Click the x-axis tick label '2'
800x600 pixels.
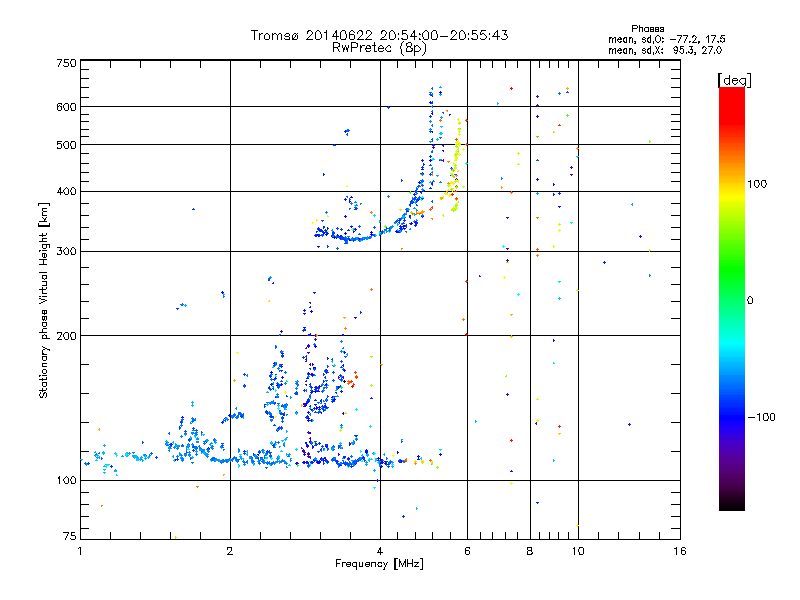click(230, 551)
